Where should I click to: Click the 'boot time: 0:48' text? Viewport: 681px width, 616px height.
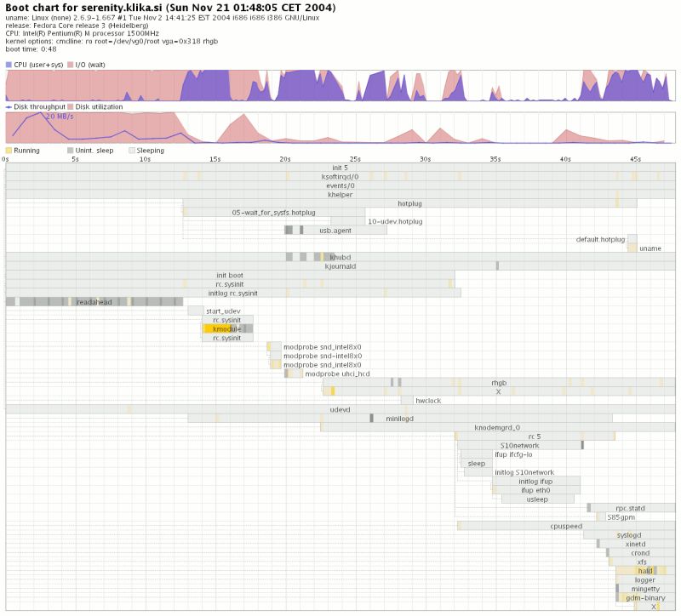[31, 49]
